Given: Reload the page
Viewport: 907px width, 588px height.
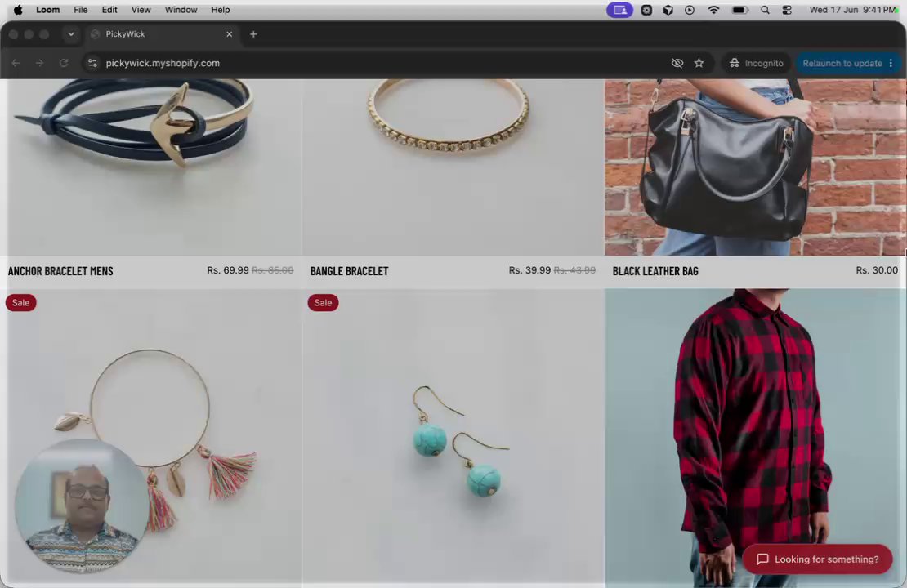Looking at the screenshot, I should point(64,63).
